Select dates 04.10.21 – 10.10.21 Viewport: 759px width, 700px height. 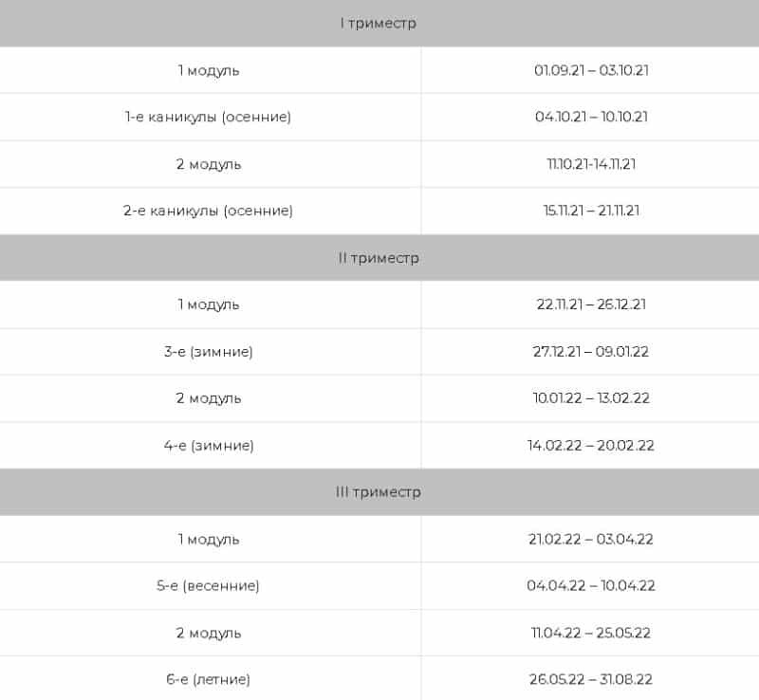pyautogui.click(x=591, y=117)
